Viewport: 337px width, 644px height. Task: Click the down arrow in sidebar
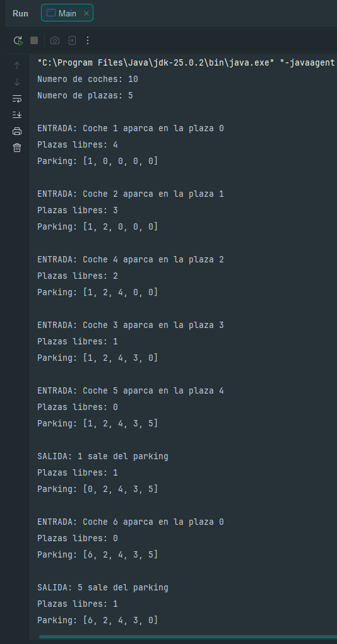tap(17, 82)
